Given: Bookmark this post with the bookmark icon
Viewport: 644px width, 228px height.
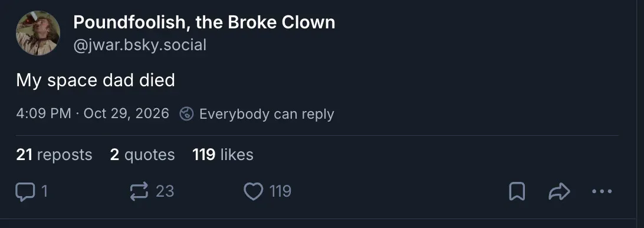Looking at the screenshot, I should coord(517,191).
